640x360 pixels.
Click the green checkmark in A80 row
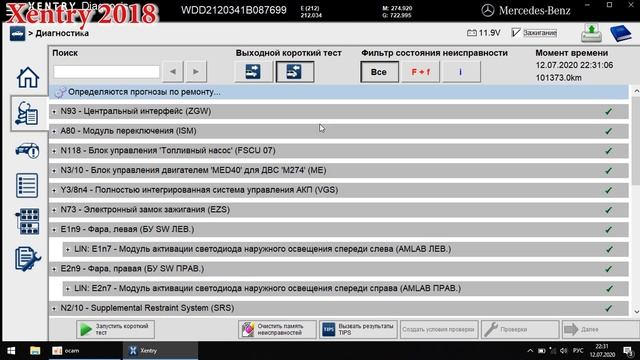click(608, 131)
